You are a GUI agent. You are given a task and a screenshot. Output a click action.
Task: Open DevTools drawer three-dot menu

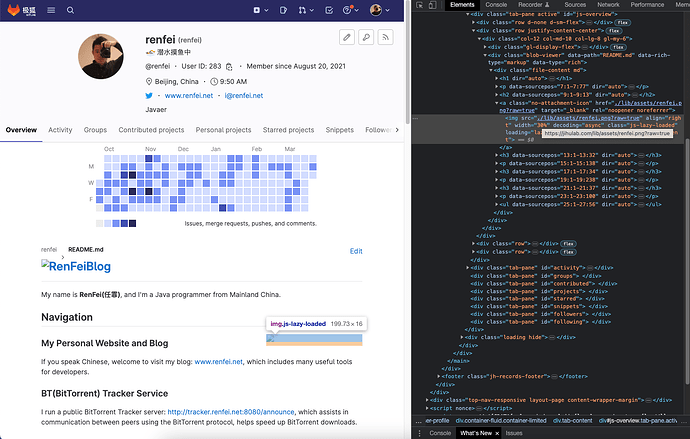(x=419, y=433)
